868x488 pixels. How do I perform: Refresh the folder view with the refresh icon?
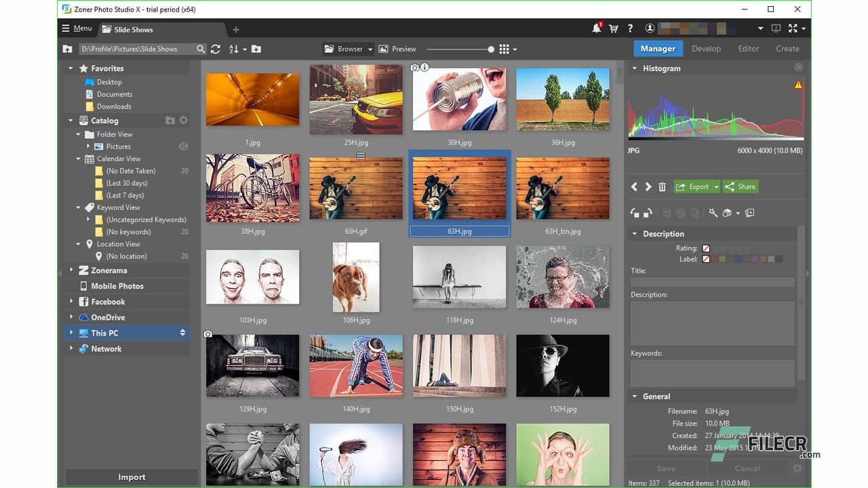[x=216, y=49]
